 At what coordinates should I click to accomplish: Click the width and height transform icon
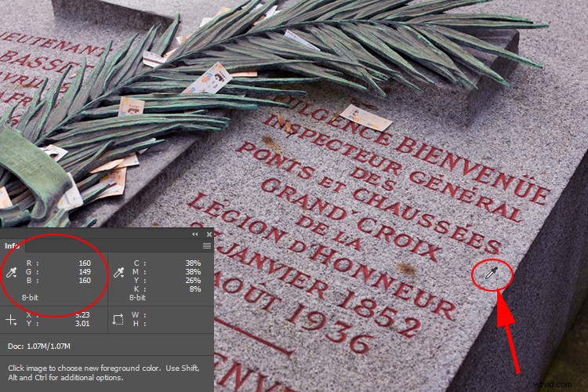click(118, 320)
